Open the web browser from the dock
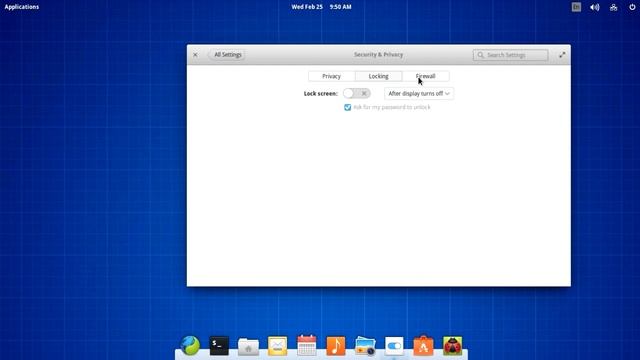Screen dimensions: 640x360 (190, 346)
